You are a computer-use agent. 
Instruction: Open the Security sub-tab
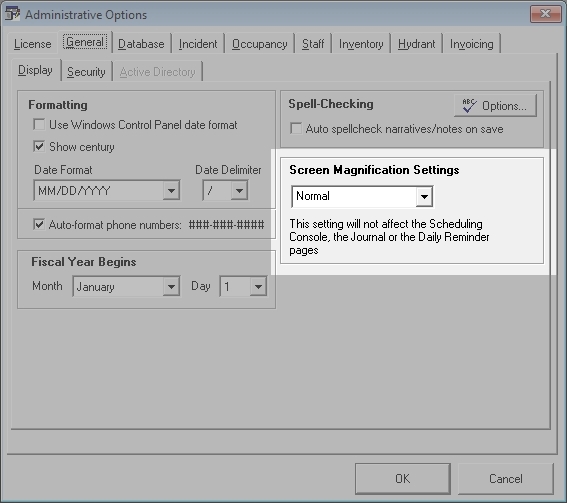pyautogui.click(x=86, y=72)
